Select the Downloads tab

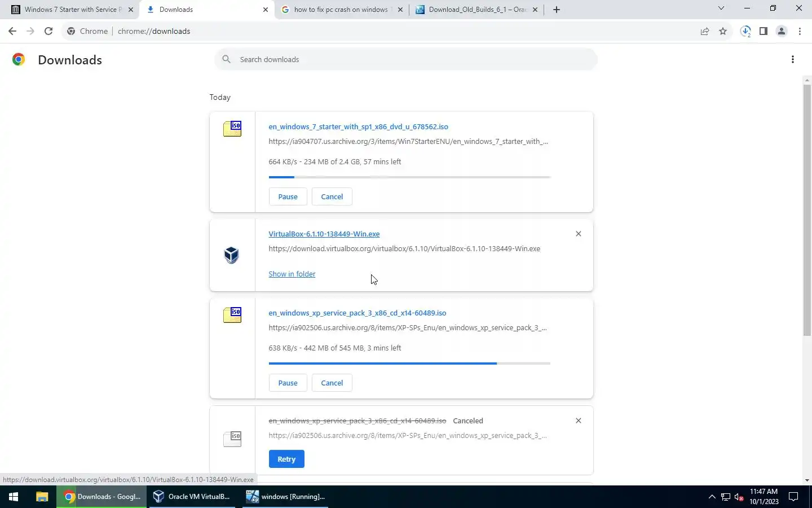coord(206,10)
